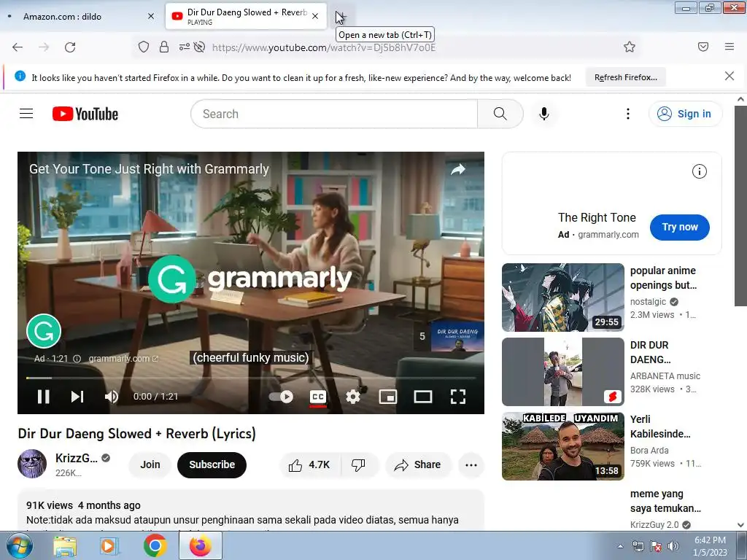Open system volume speaker in tray
The image size is (747, 560).
pyautogui.click(x=673, y=546)
